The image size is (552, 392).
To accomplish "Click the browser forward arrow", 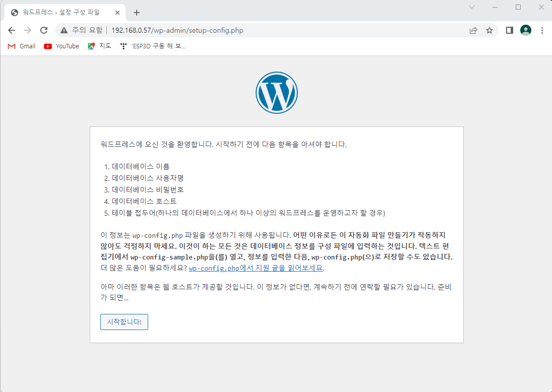I will point(28,30).
